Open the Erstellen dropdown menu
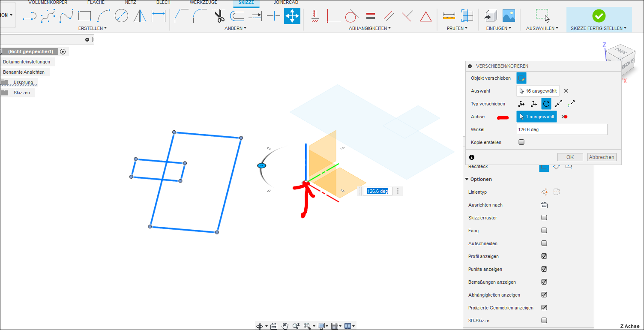Screen dimensions: 644x330 click(x=93, y=28)
